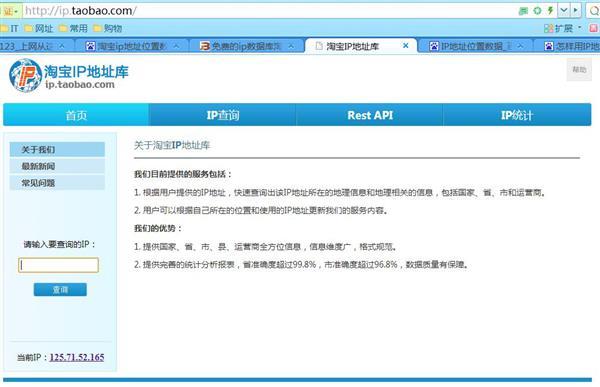Open the Rest API navigation item

(370, 115)
